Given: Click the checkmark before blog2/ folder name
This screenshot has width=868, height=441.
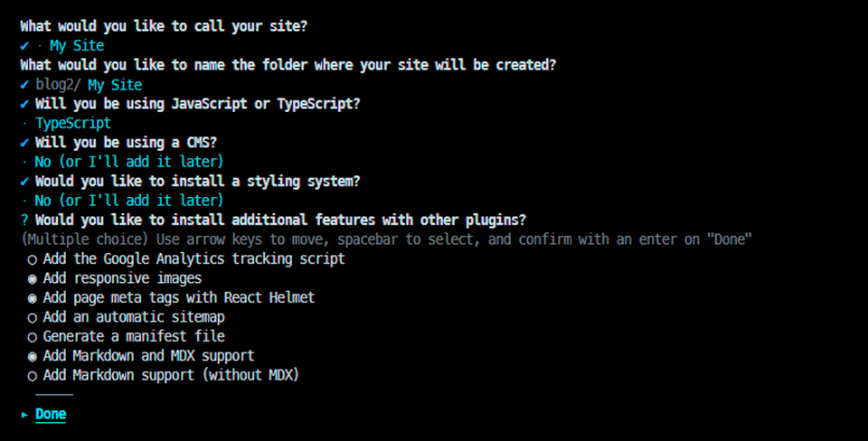Looking at the screenshot, I should (24, 85).
